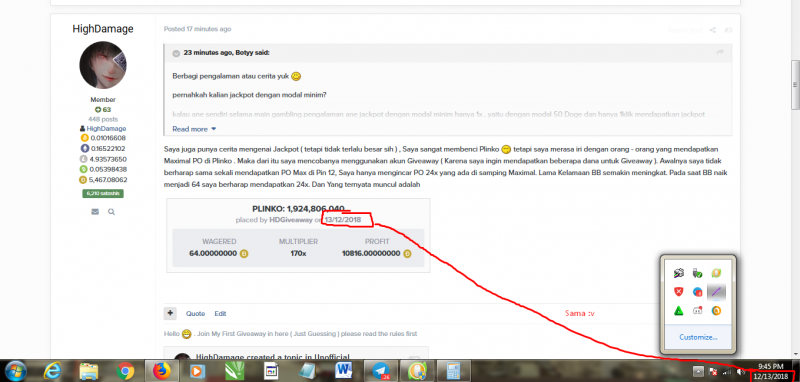The image size is (800, 382).
Task: Collapse the quote with its round arrow toggle
Action: 176,53
